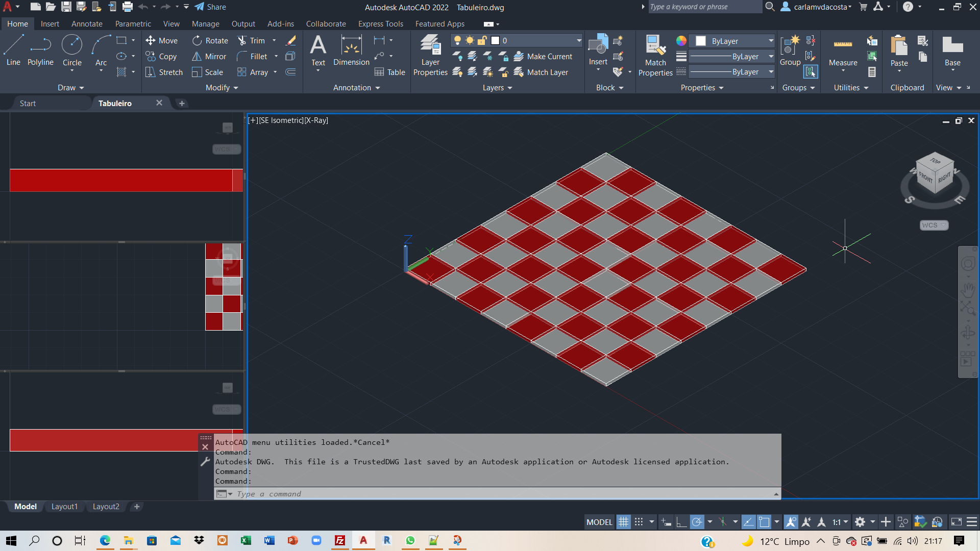
Task: Toggle Snap mode in status bar
Action: [639, 522]
